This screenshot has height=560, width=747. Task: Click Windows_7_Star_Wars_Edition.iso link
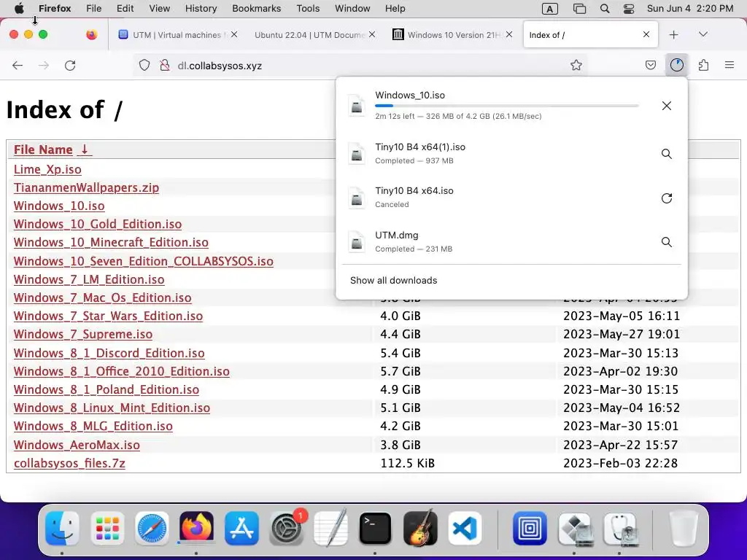pos(108,316)
